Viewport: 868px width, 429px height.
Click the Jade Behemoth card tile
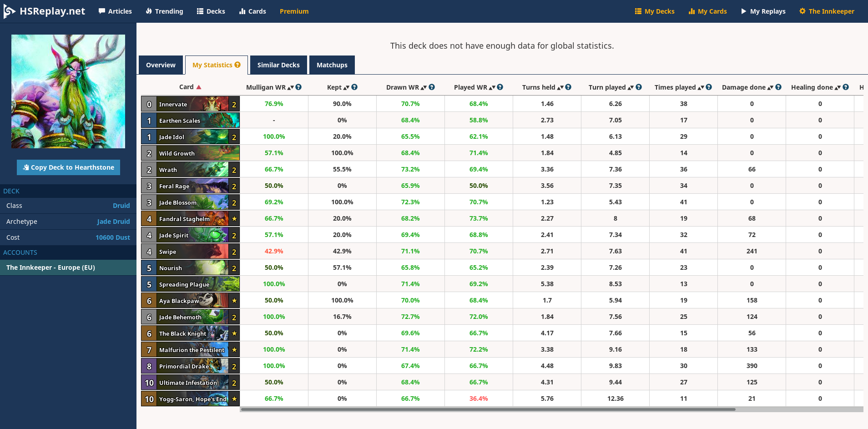(x=190, y=317)
